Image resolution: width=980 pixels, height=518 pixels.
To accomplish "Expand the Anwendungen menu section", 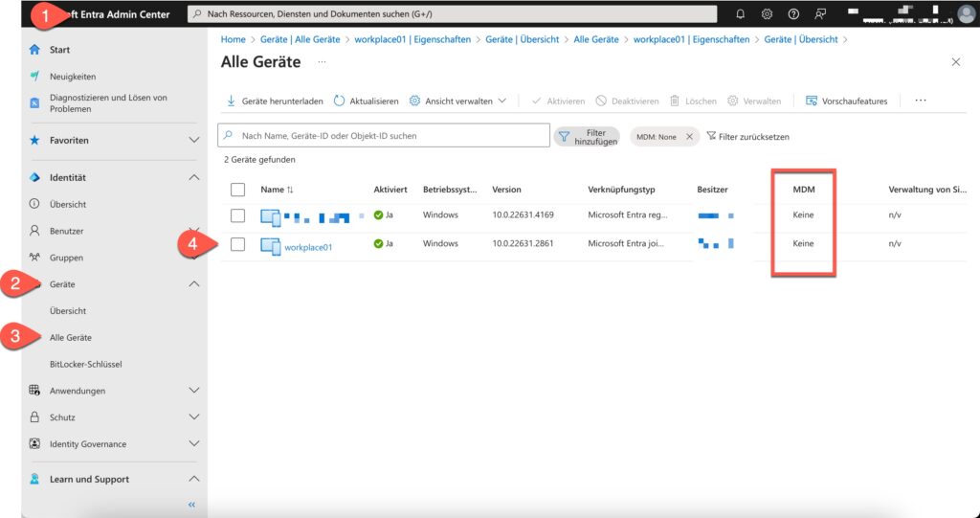I will point(194,391).
